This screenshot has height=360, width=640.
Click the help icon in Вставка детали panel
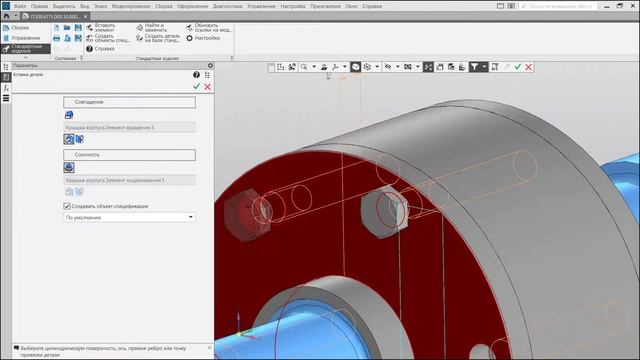[196, 75]
